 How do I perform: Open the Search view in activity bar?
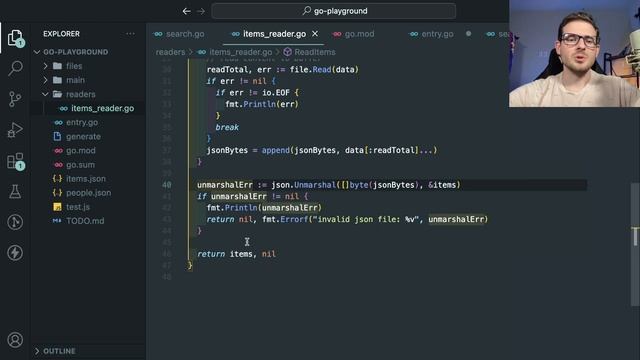(x=15, y=68)
